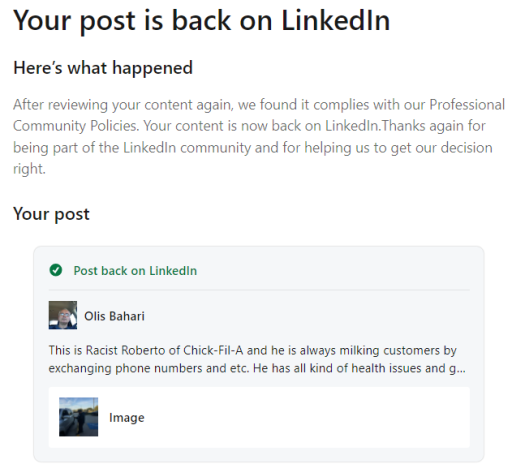Click the "Chick-Fil-A" word in the post

point(213,351)
